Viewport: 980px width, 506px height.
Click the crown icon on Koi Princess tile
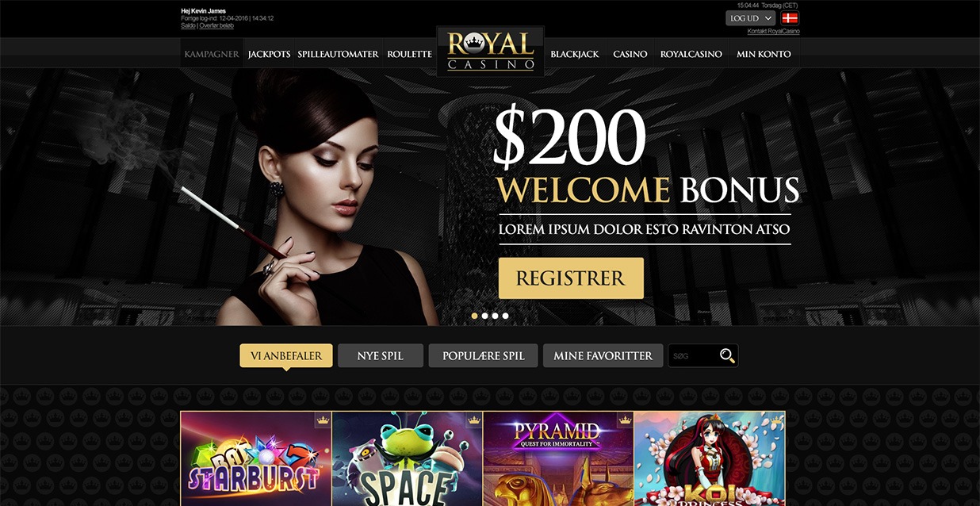(x=776, y=420)
